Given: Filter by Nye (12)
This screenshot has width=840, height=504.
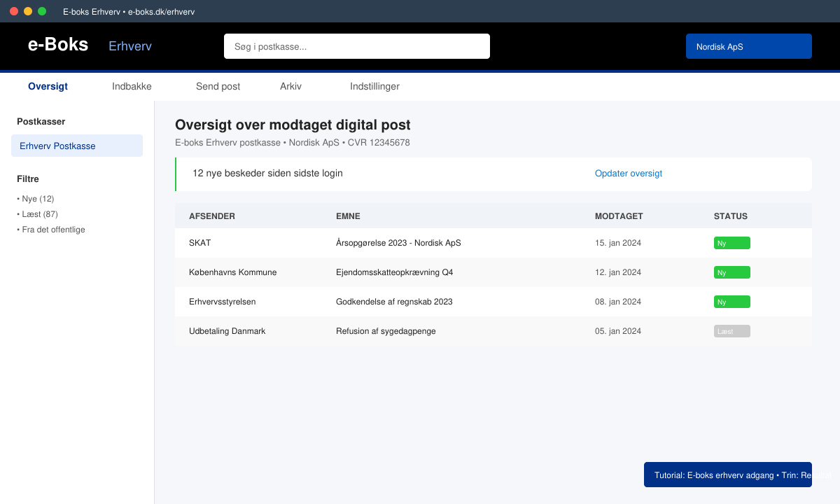Looking at the screenshot, I should tap(36, 199).
